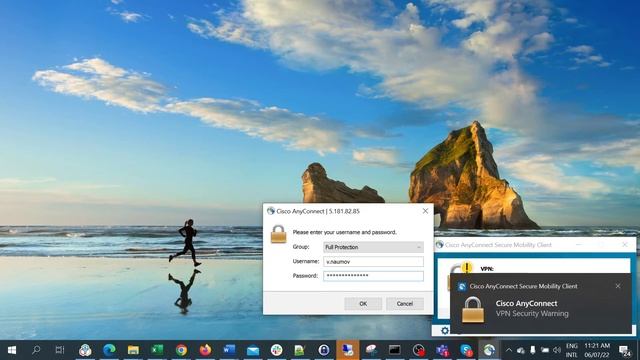Open Notepad++ from the taskbar
The width and height of the screenshot is (640, 360).
coord(300,350)
